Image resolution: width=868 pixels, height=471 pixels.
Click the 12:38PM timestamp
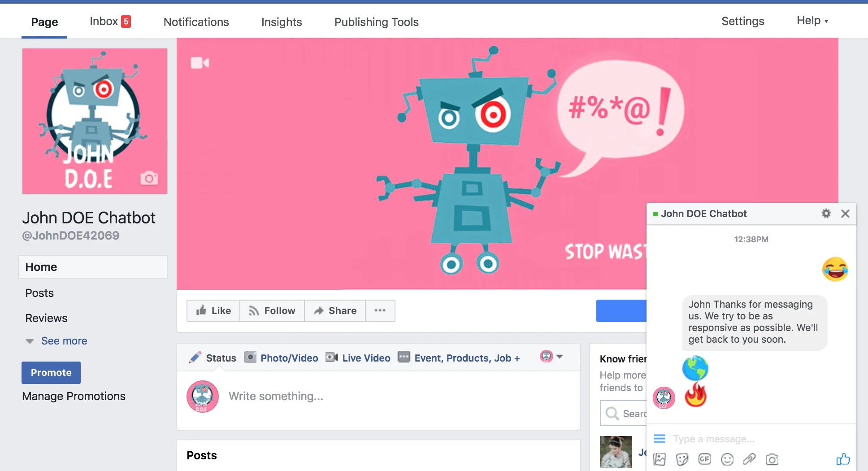[751, 240]
